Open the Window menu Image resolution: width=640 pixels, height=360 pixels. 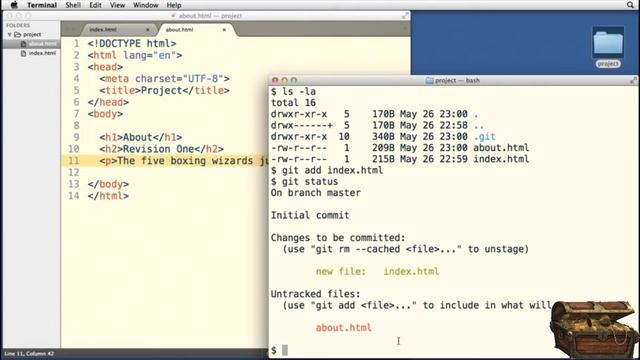click(145, 5)
